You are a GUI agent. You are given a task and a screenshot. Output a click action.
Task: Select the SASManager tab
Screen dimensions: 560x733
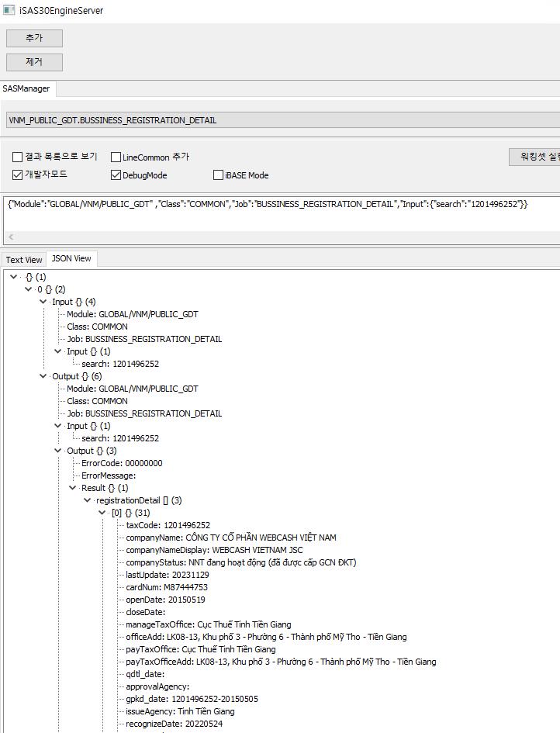26,88
